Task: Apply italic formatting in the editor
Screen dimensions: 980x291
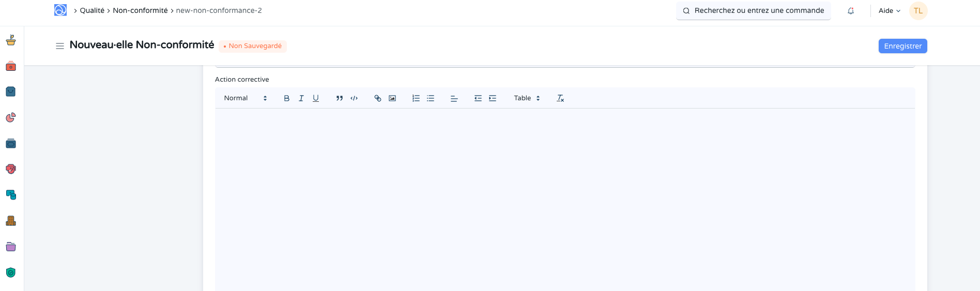Action: (301, 98)
